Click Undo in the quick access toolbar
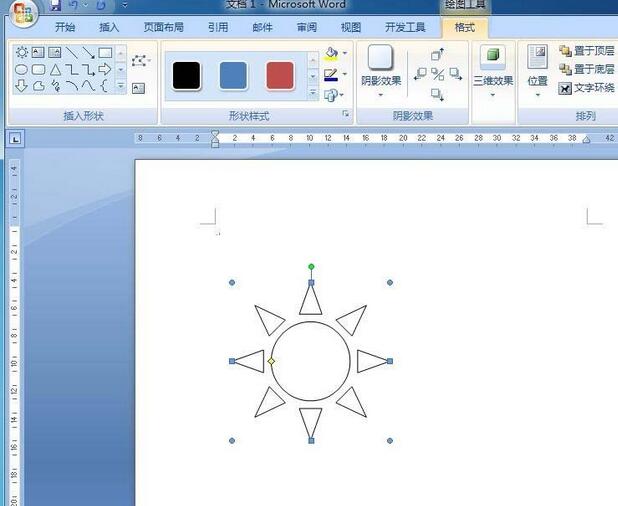618x506 pixels. (73, 5)
